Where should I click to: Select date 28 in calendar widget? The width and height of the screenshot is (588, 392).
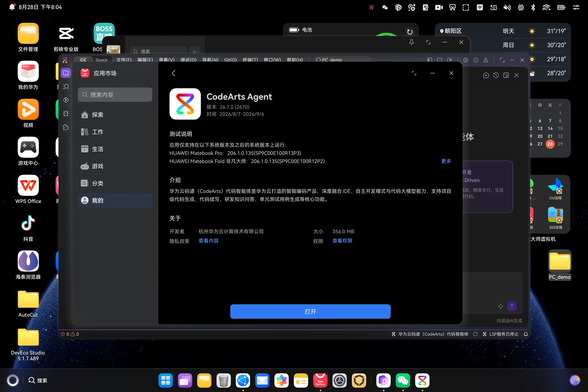click(x=550, y=144)
